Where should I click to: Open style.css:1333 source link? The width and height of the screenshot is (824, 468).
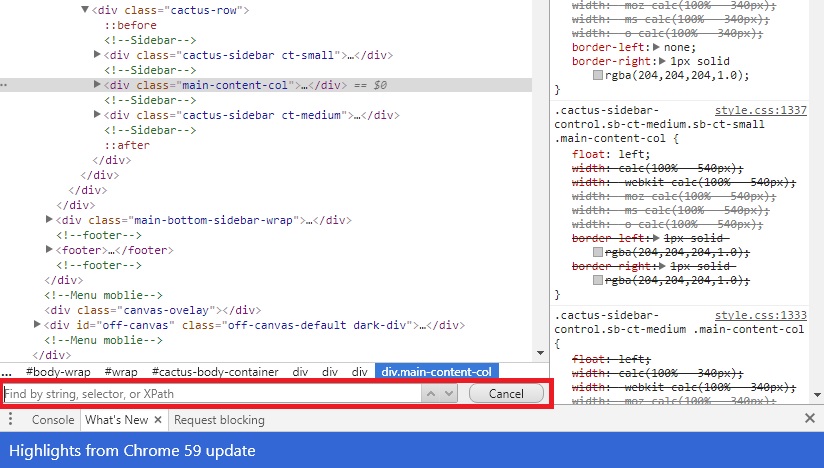tap(760, 315)
